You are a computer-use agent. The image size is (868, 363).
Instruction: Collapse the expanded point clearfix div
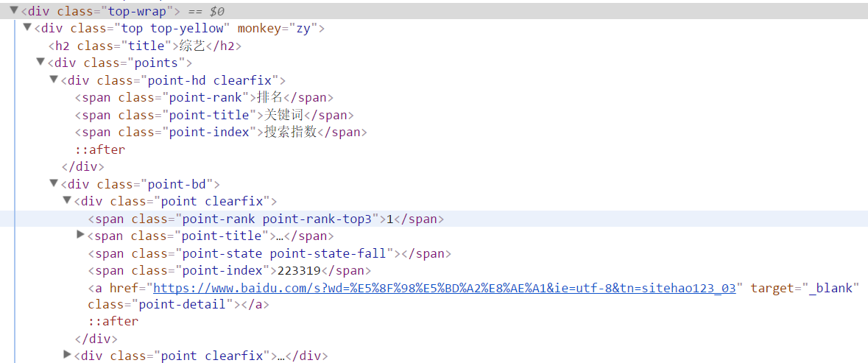[x=67, y=200]
